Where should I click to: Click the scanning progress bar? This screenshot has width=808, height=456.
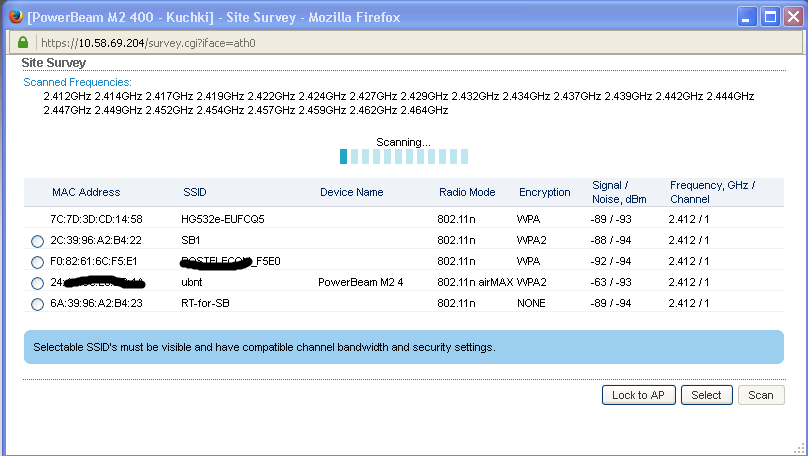[x=404, y=156]
